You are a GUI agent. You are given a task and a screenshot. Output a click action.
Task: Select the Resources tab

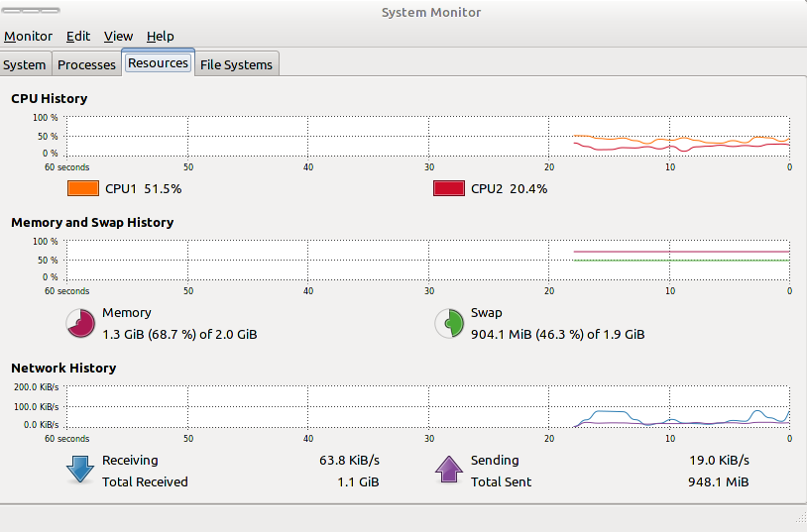tap(158, 62)
